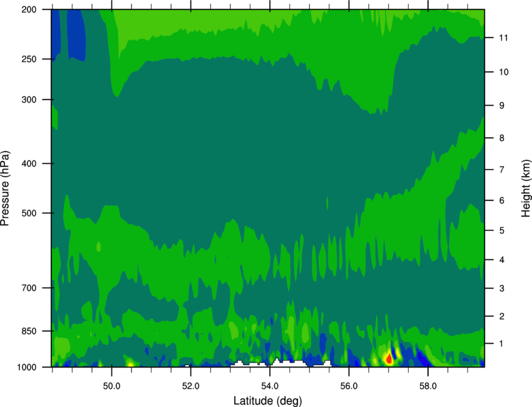Image resolution: width=532 pixels, height=407 pixels.
Task: Click the 1000 pressure tick label
Action: click(27, 367)
